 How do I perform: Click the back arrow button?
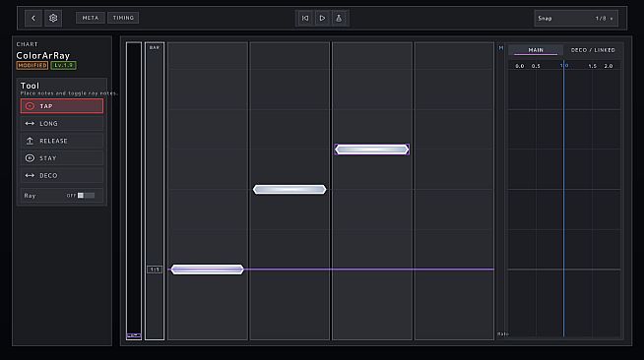click(33, 18)
